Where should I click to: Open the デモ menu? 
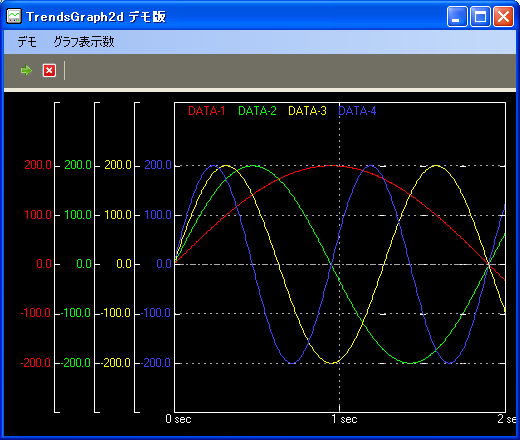click(27, 42)
